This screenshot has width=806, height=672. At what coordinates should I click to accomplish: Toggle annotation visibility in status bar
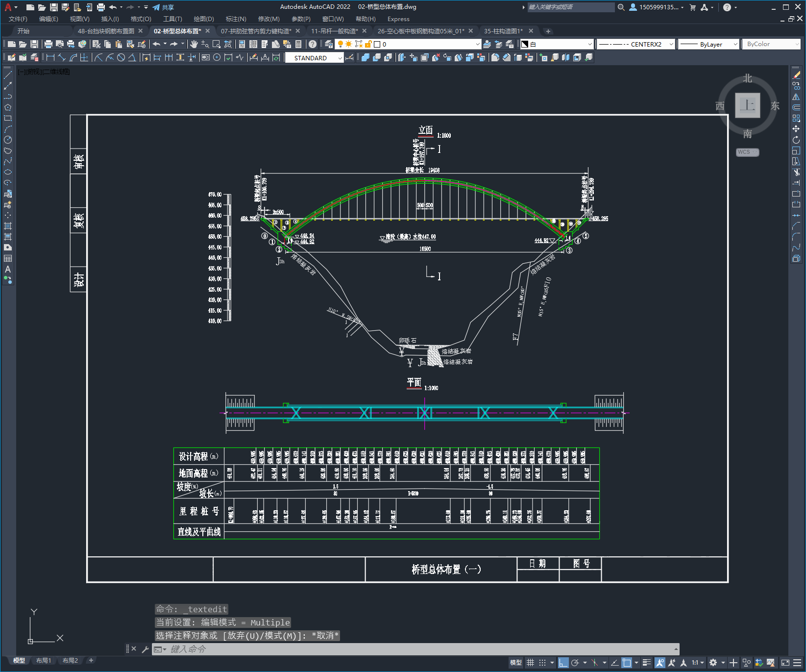click(x=660, y=663)
